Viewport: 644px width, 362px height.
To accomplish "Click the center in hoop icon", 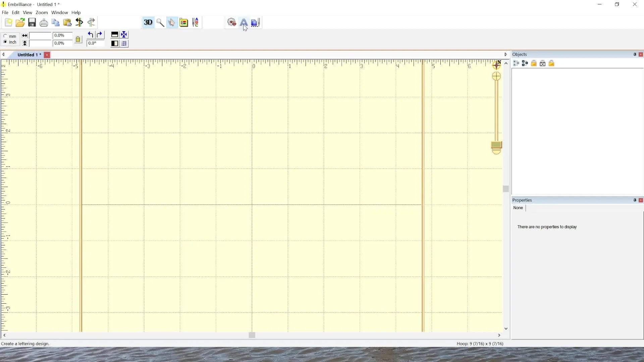I will [x=124, y=35].
